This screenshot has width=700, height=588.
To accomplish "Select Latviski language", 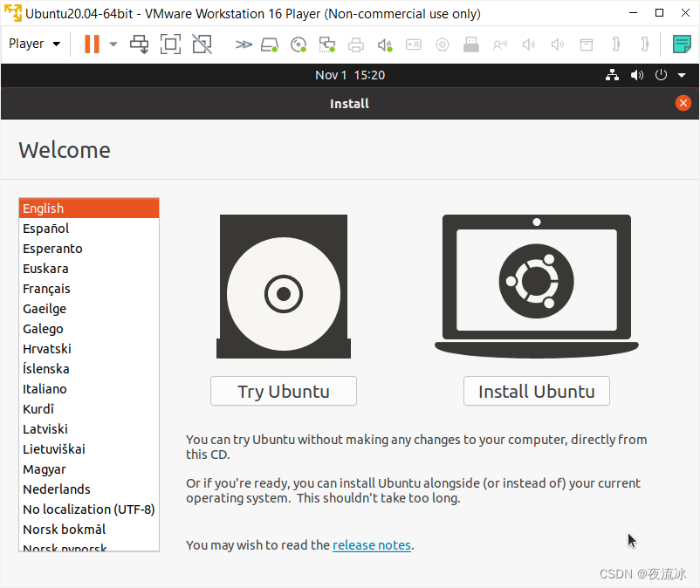I will pos(89,429).
